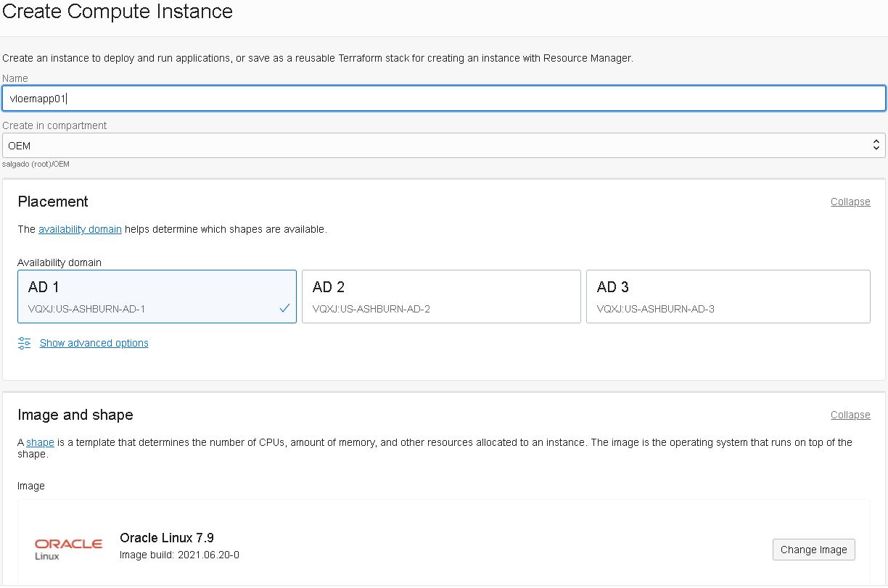Click the instance Name input field
888x588 pixels.
tap(444, 98)
